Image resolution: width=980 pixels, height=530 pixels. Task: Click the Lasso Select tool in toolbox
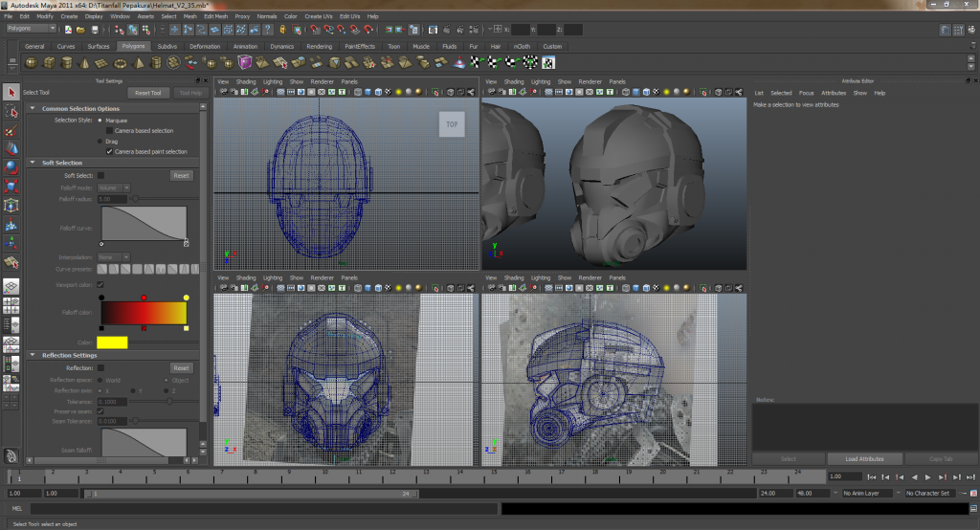(11, 112)
